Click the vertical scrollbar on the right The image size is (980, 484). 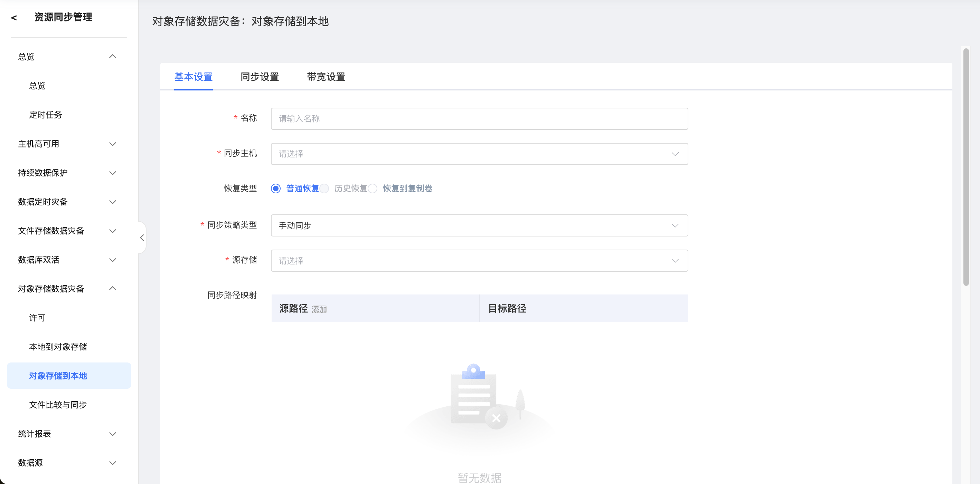point(966,167)
